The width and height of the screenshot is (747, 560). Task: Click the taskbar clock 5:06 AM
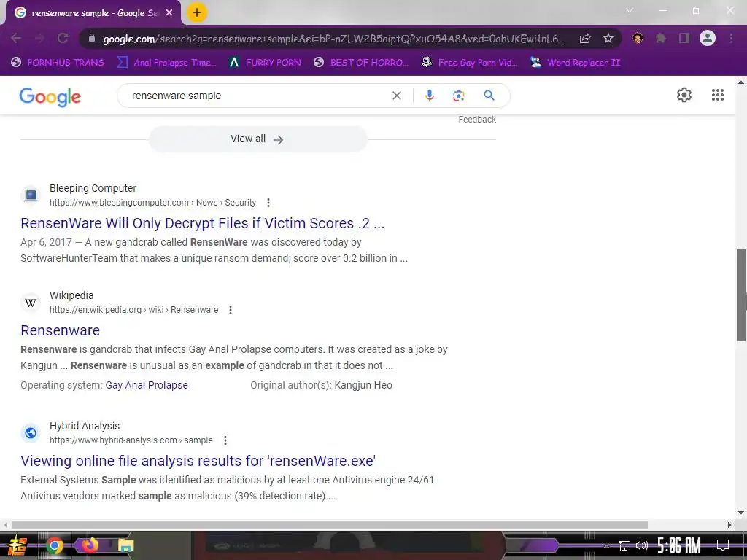point(679,545)
